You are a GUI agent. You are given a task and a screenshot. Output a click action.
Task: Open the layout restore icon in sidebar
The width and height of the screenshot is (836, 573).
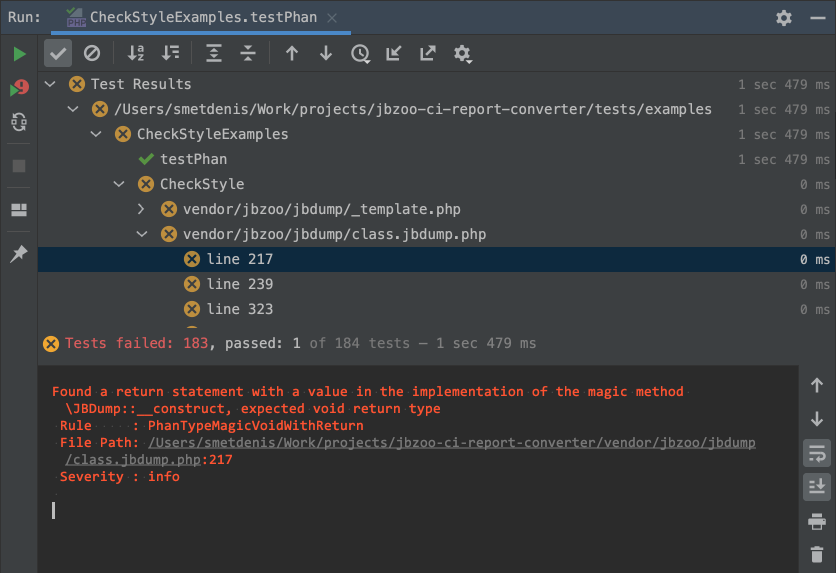[19, 210]
